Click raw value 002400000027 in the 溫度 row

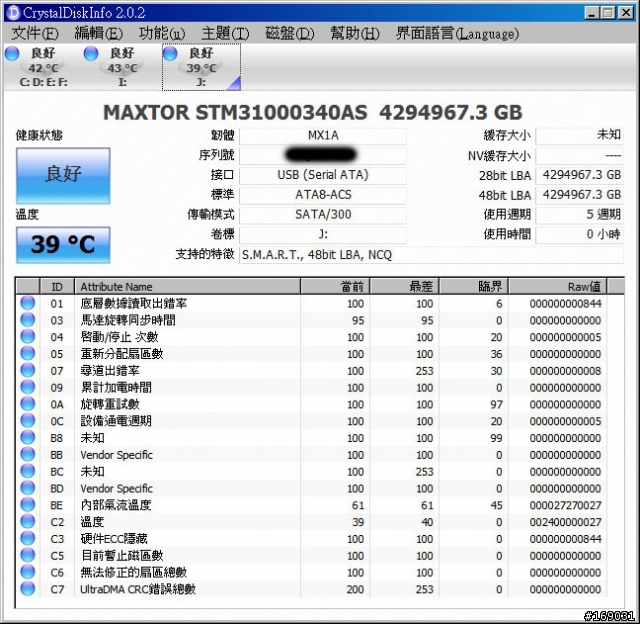point(565,522)
